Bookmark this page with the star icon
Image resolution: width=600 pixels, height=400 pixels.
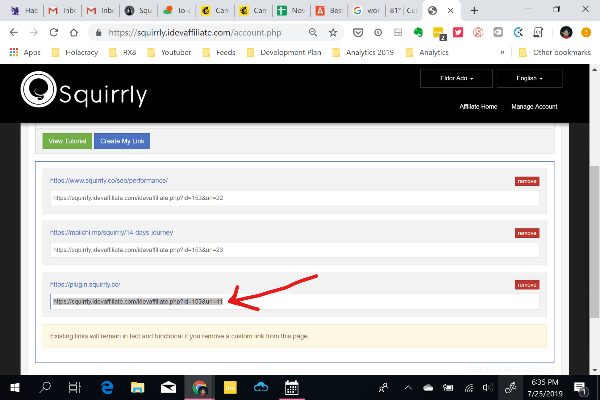(x=333, y=33)
